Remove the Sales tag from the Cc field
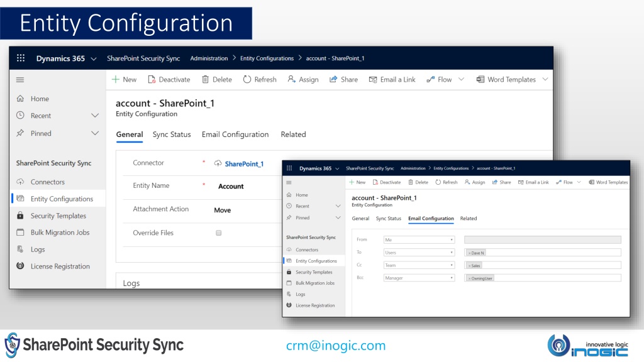The width and height of the screenshot is (644, 362). (469, 266)
